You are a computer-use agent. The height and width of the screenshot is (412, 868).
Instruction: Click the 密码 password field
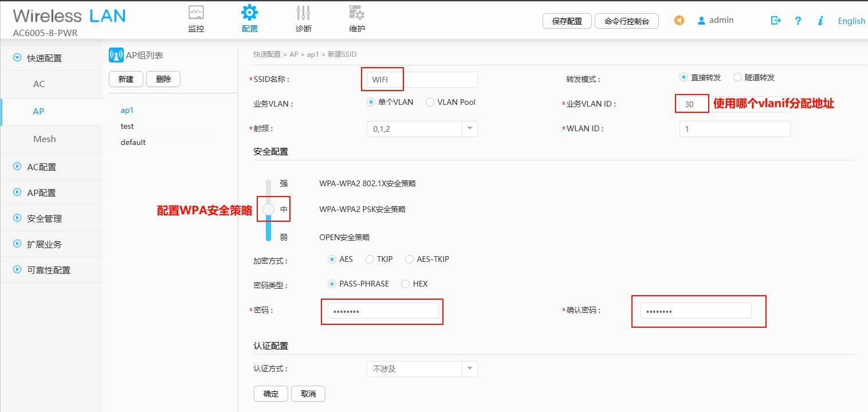pyautogui.click(x=383, y=311)
